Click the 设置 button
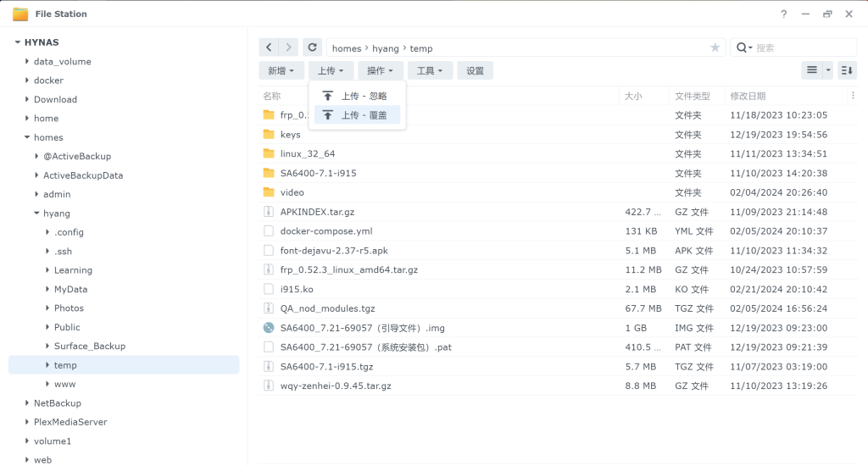The height and width of the screenshot is (466, 868). pos(475,70)
